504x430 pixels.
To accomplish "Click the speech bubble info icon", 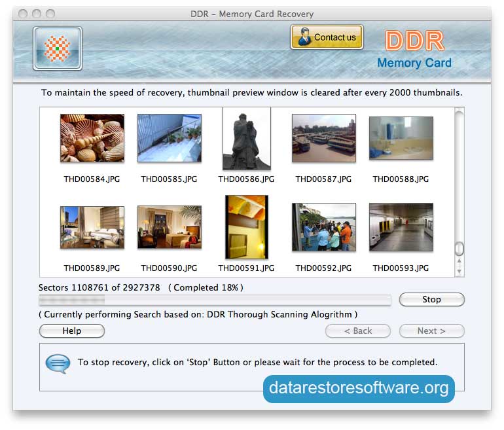I will point(58,363).
